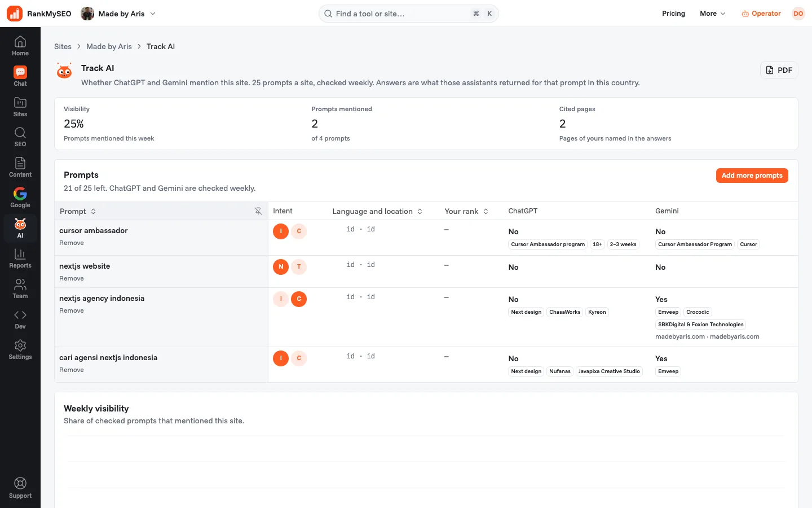
Task: Open the Google sidebar icon
Action: pyautogui.click(x=20, y=198)
